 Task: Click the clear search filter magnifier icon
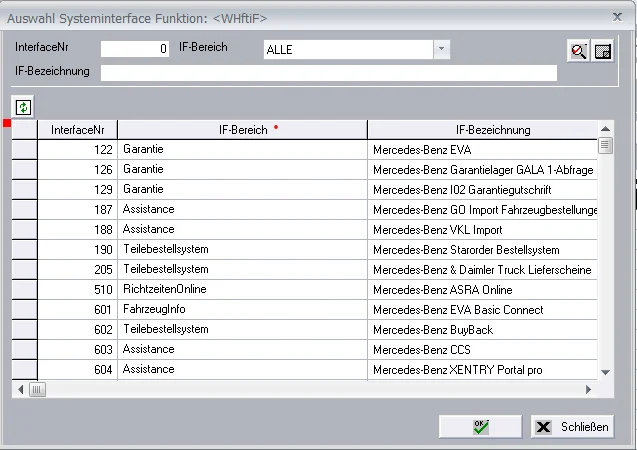pyautogui.click(x=578, y=51)
